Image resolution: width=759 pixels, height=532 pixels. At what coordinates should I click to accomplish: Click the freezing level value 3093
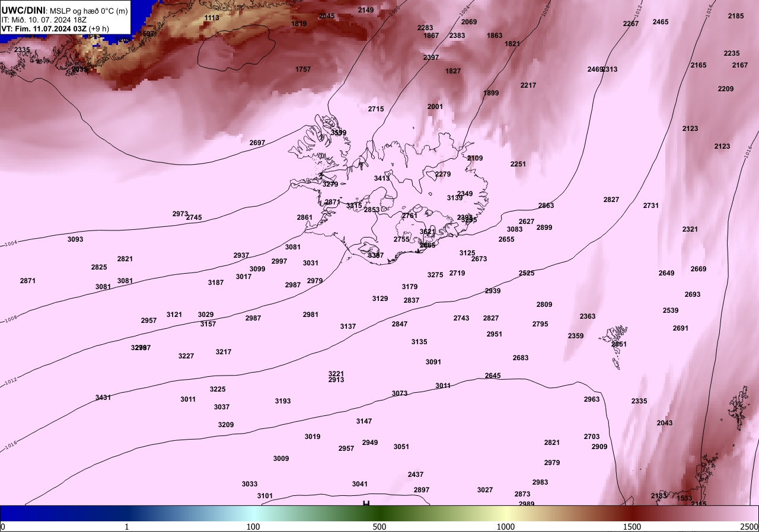[75, 239]
